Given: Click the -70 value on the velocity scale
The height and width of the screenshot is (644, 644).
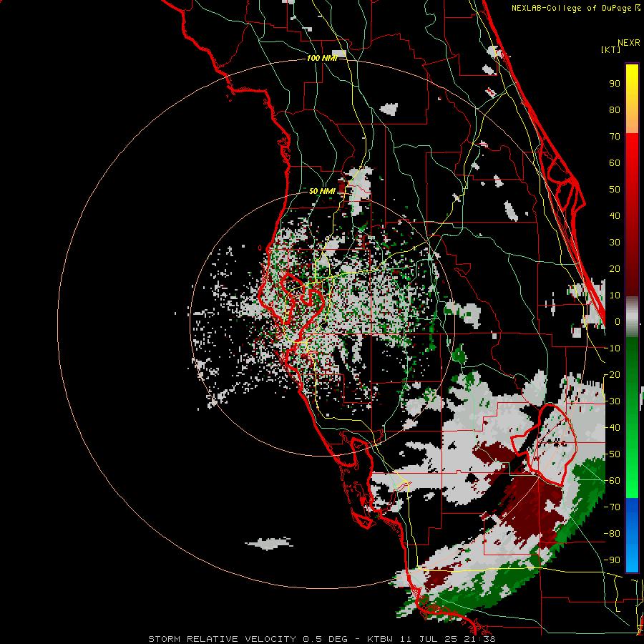Looking at the screenshot, I should pyautogui.click(x=612, y=507).
